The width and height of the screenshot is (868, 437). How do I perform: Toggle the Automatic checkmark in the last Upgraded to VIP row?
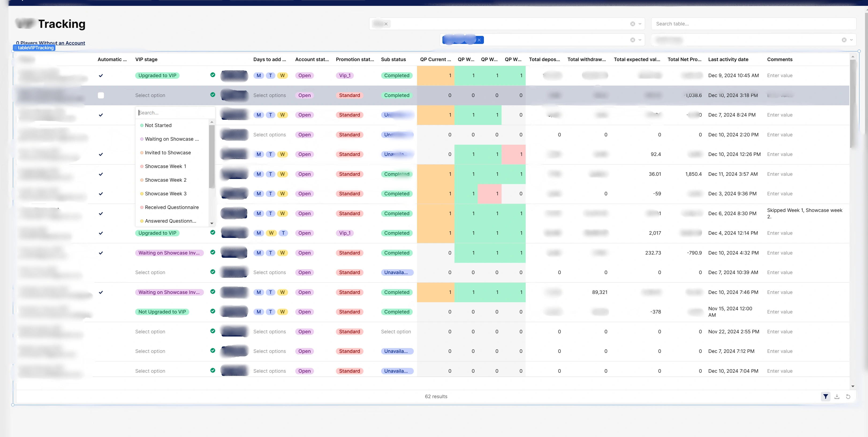tap(101, 233)
